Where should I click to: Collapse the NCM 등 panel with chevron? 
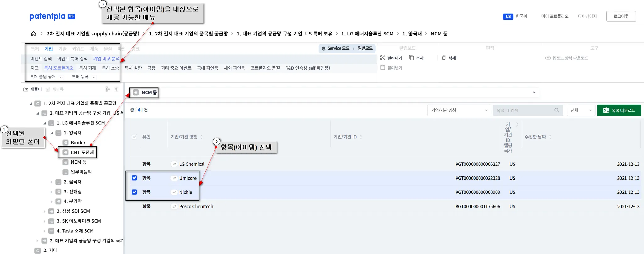click(x=534, y=92)
